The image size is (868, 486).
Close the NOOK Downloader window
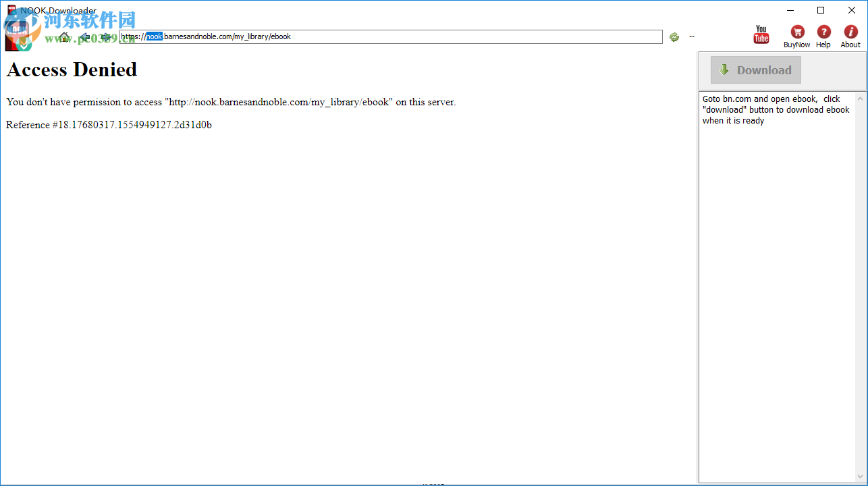852,10
